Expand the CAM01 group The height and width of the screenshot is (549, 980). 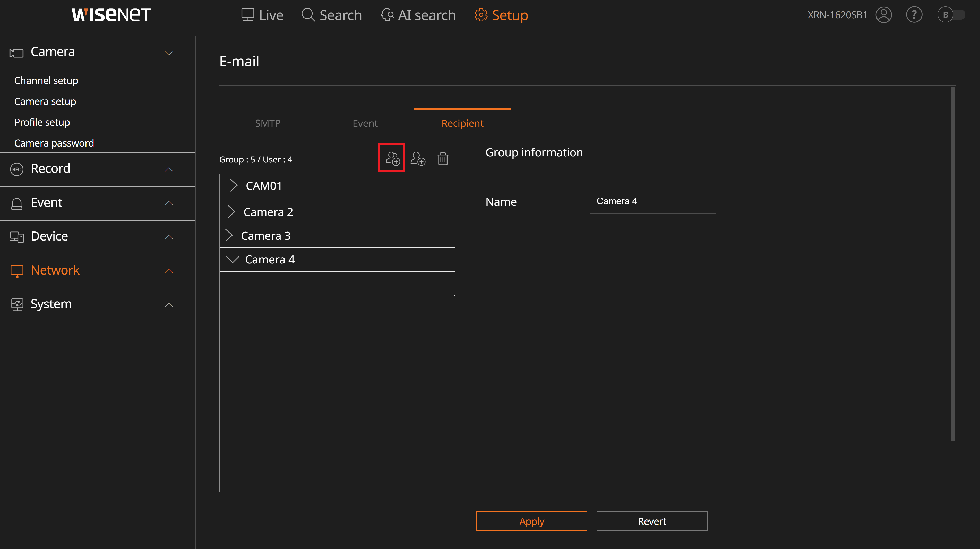point(233,186)
